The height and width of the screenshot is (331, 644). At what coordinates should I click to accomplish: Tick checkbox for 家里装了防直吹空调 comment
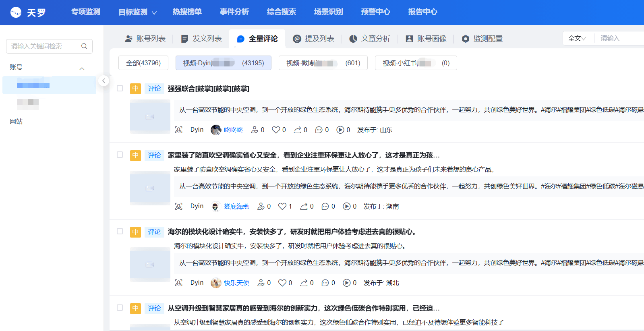[120, 155]
